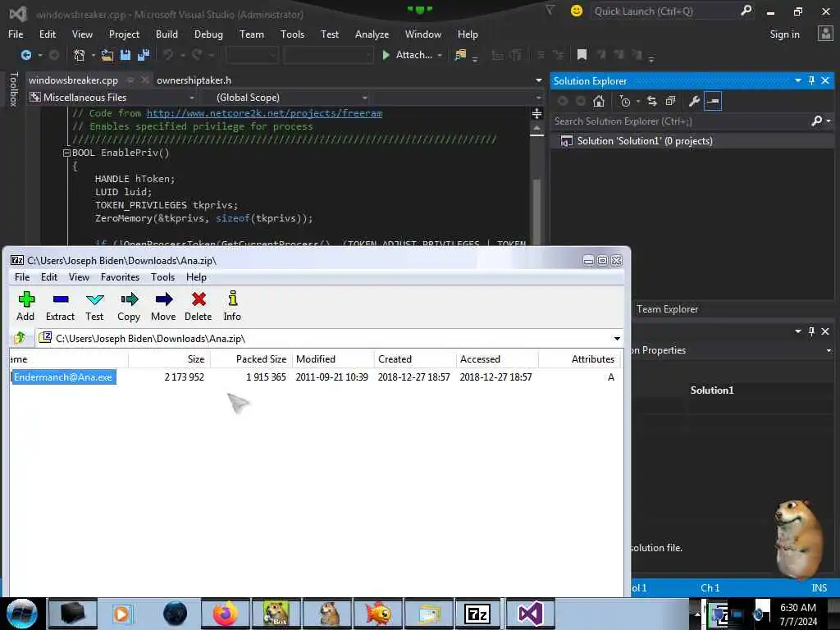Screen dimensions: 840x630
Task: Open the Build menu in Visual Studio
Action: point(167,34)
